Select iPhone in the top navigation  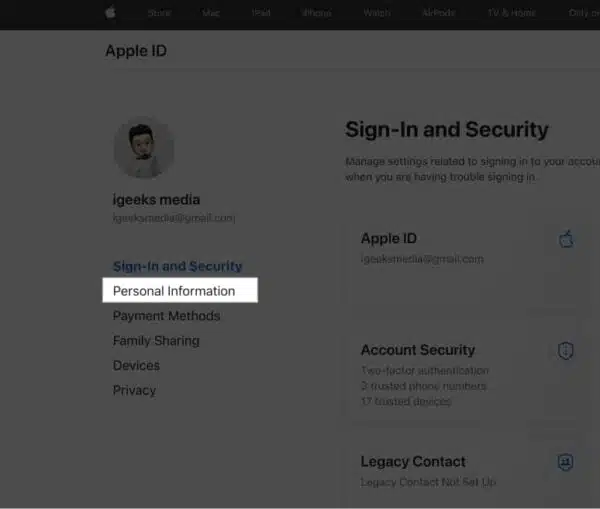[x=316, y=14]
